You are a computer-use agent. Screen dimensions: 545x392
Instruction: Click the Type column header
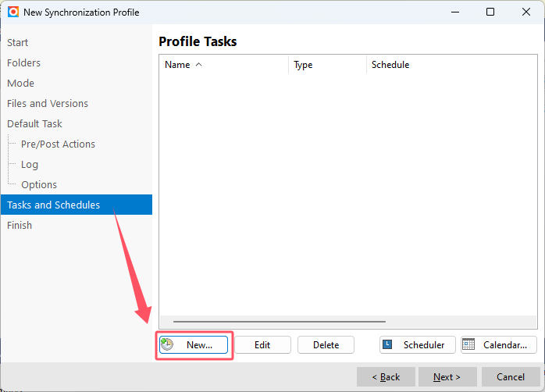[303, 65]
